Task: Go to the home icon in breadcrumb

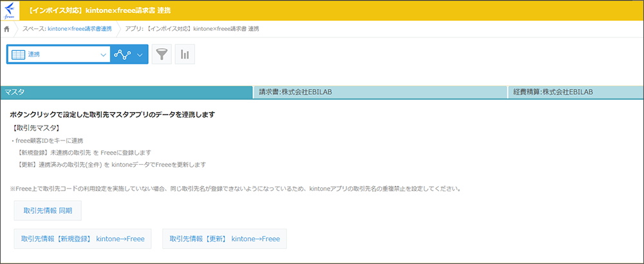Action: (x=6, y=29)
